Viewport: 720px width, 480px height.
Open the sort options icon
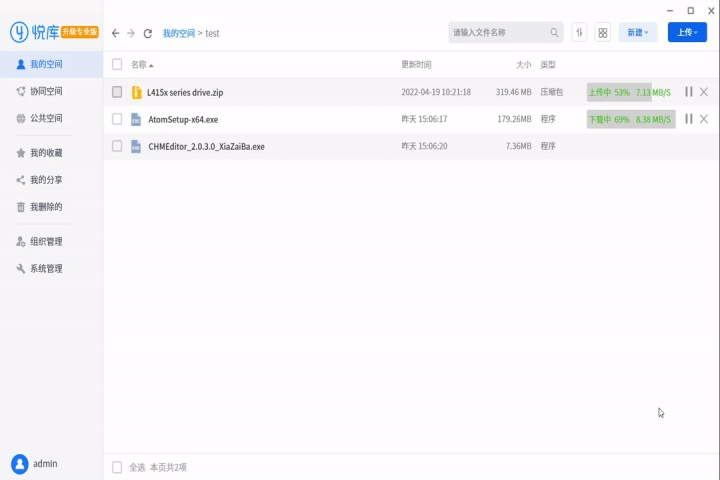click(x=580, y=33)
